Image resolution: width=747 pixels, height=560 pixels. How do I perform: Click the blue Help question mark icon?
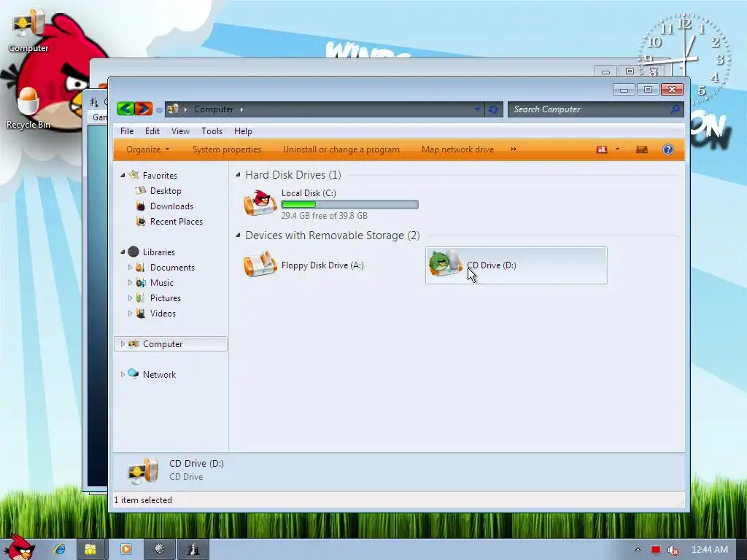point(668,149)
